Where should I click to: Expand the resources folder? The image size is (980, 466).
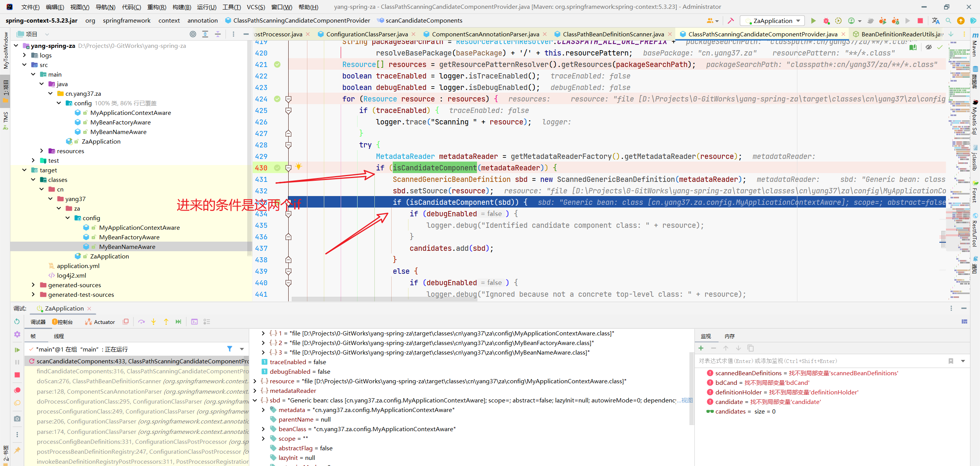click(42, 151)
